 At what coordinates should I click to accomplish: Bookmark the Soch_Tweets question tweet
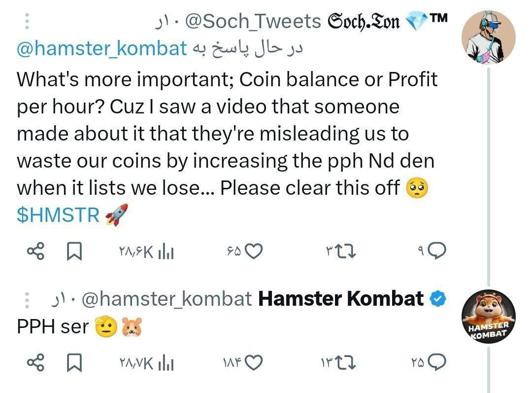(x=73, y=252)
